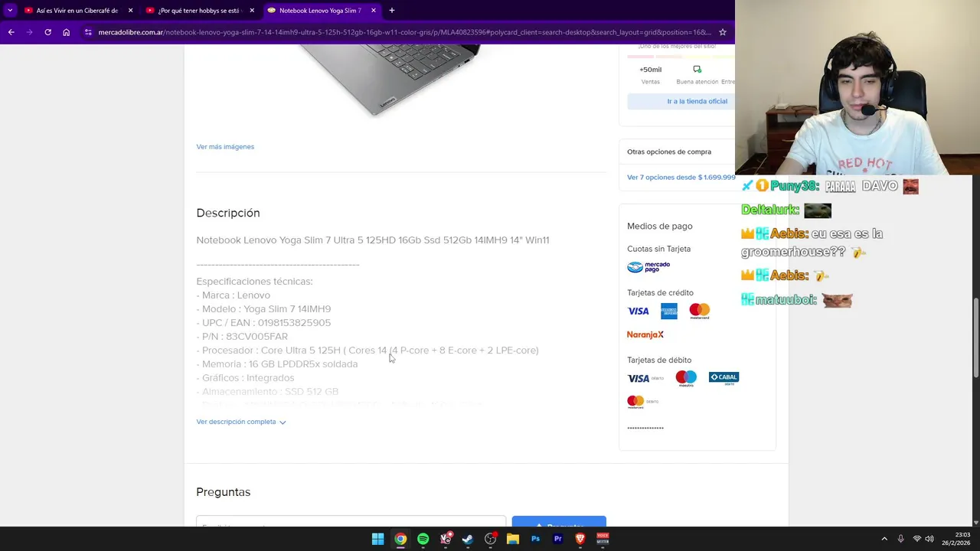Open Voicemeeter from the taskbar

[x=603, y=539]
